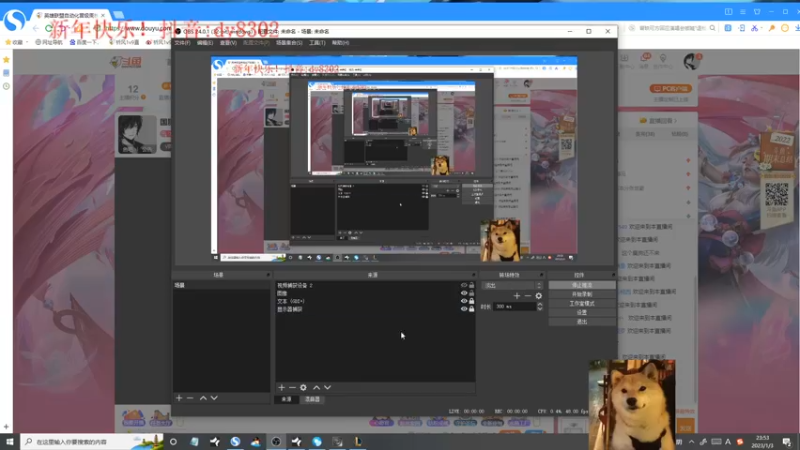This screenshot has width=800, height=450.
Task: Open the 收藏 bookmarks dropdown in the browser
Action: (x=17, y=42)
